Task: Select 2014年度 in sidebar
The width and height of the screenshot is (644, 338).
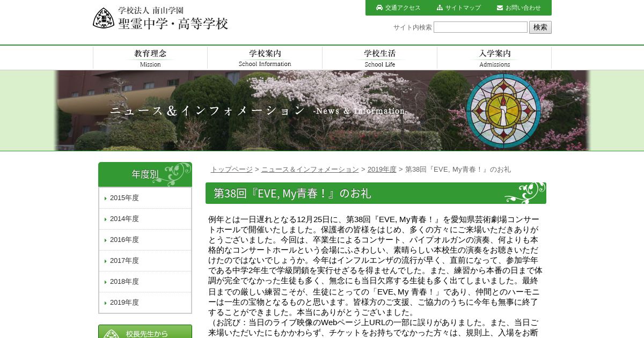Action: point(145,219)
